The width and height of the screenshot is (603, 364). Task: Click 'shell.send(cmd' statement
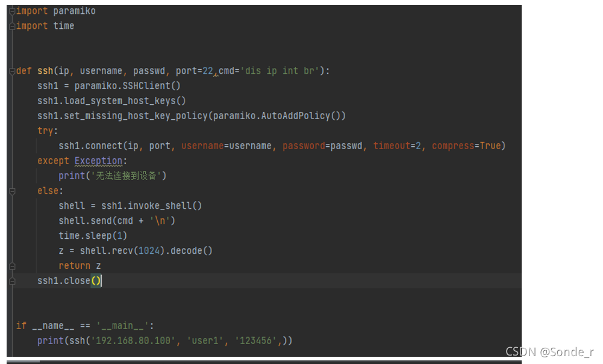[96, 221]
